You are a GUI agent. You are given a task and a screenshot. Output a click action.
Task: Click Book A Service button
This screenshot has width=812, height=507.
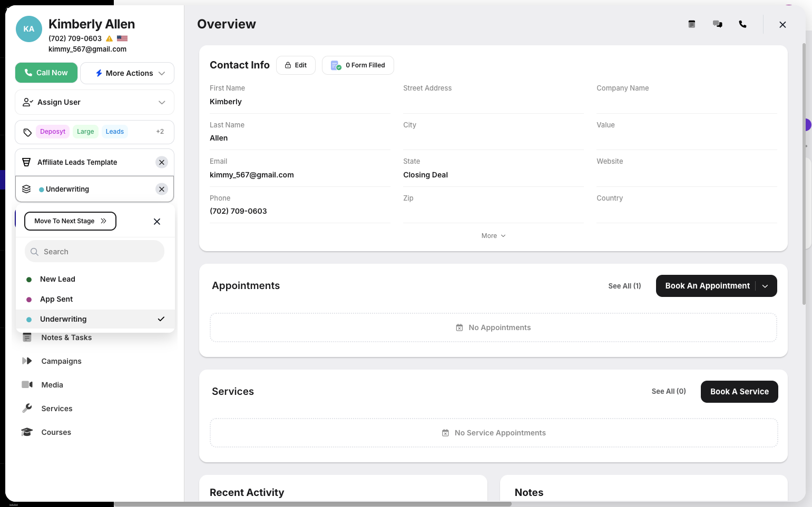click(739, 392)
